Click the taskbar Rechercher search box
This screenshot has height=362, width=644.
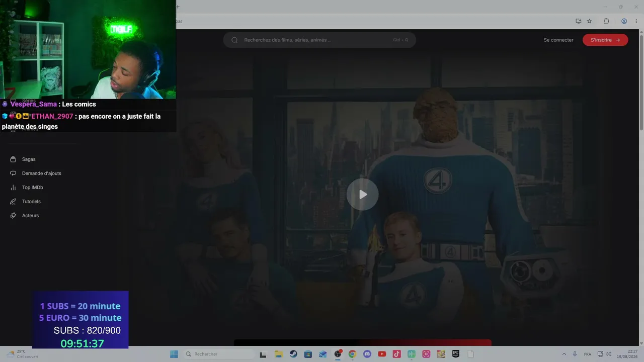[219, 354]
